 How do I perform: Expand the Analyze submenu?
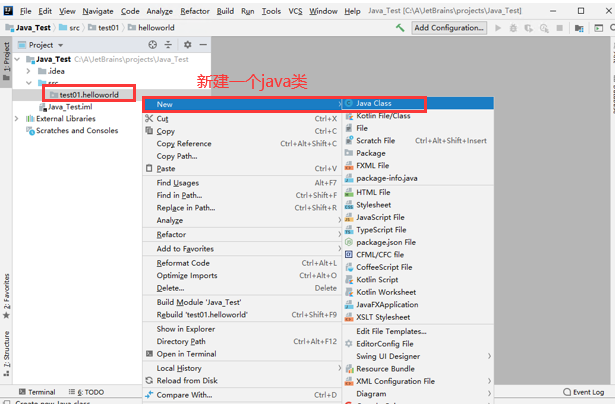pos(242,220)
